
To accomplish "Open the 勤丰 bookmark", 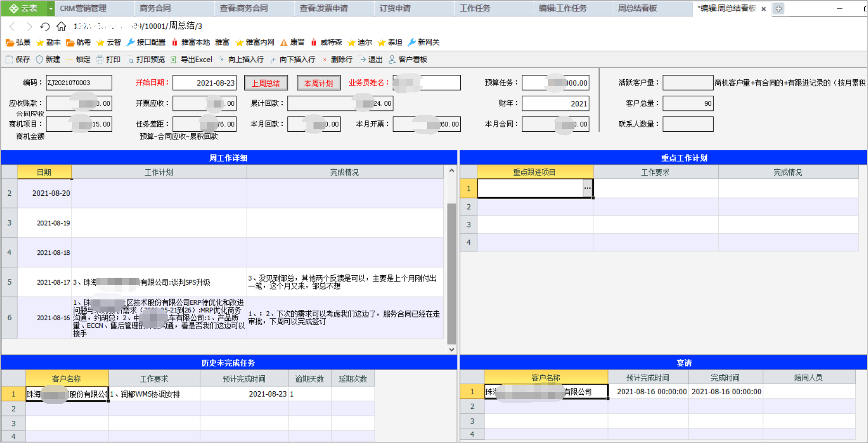I will pyautogui.click(x=48, y=42).
